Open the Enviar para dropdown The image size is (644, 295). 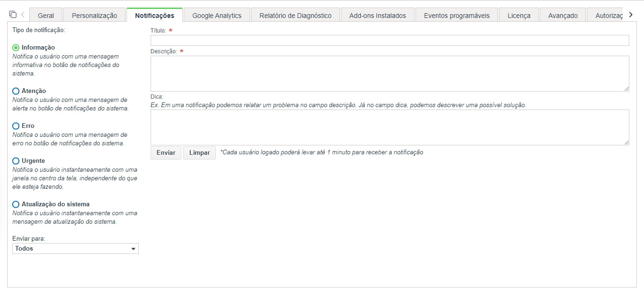click(76, 249)
